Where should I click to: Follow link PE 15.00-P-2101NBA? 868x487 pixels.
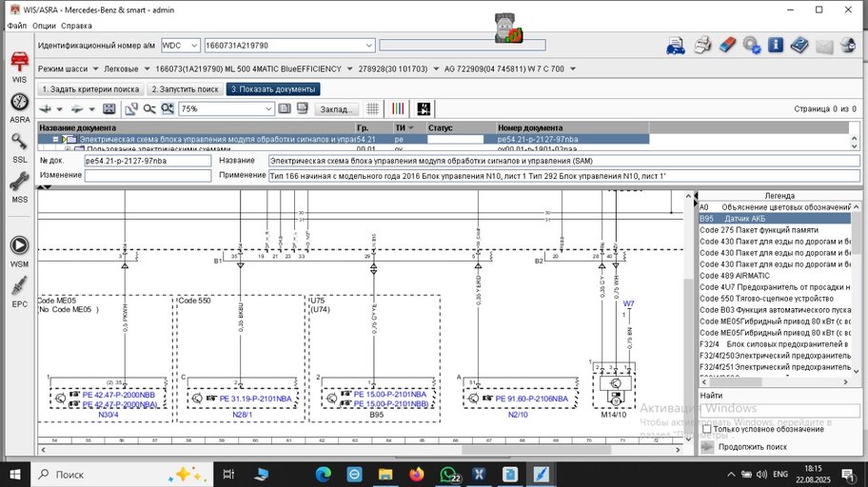(x=390, y=394)
